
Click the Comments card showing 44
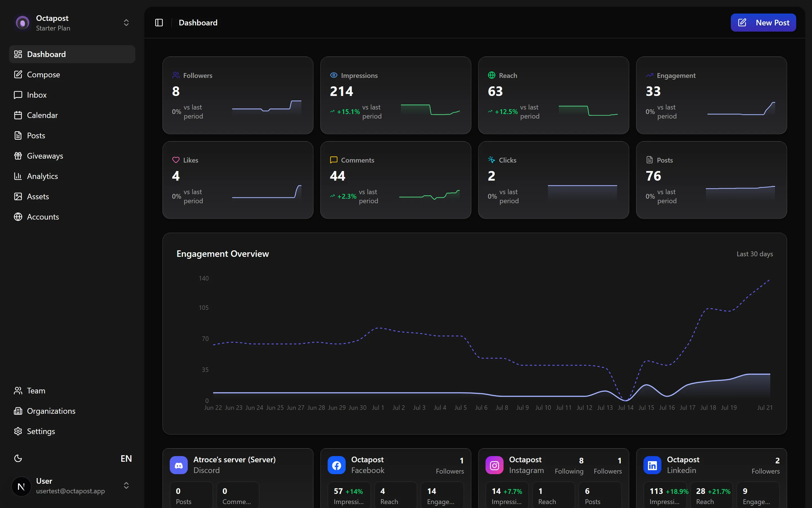tap(396, 180)
